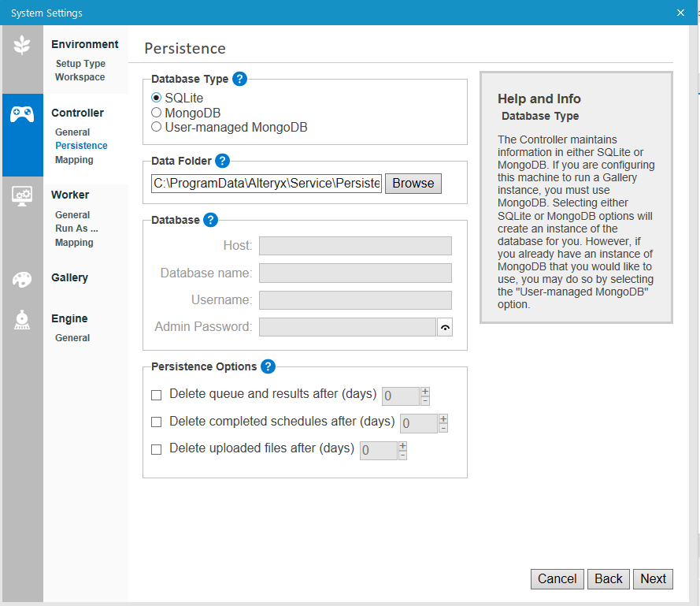Click the Host input field
The width and height of the screenshot is (700, 606).
point(355,246)
